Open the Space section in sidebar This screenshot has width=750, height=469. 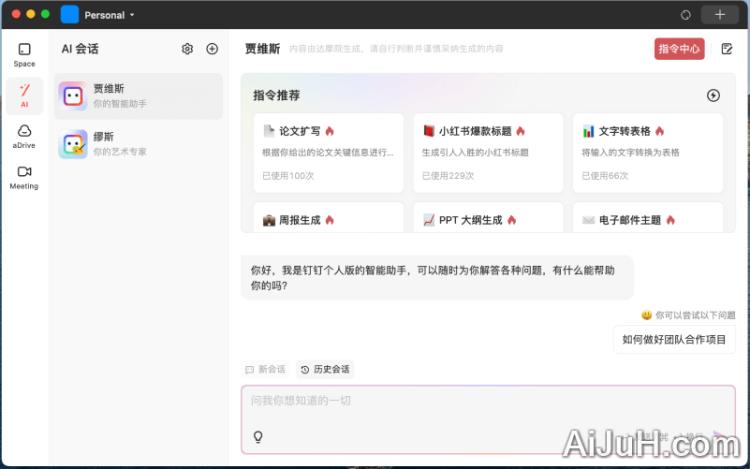pyautogui.click(x=24, y=54)
